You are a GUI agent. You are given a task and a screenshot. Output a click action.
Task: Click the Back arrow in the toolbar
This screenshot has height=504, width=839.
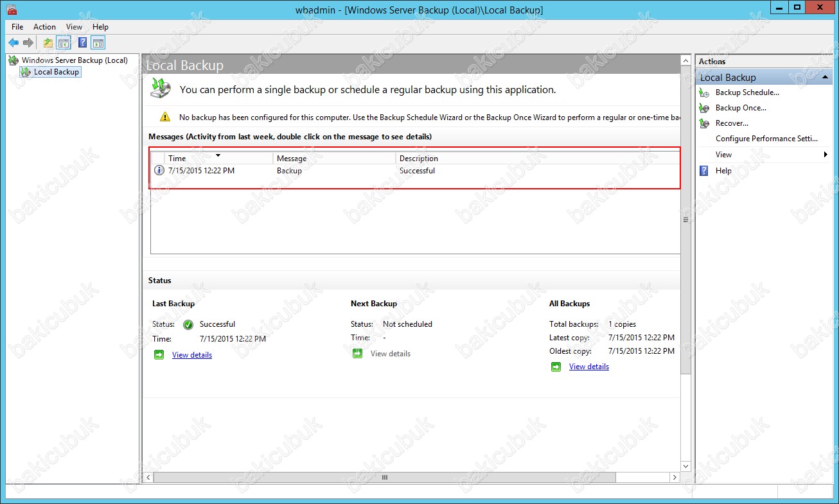[13, 43]
